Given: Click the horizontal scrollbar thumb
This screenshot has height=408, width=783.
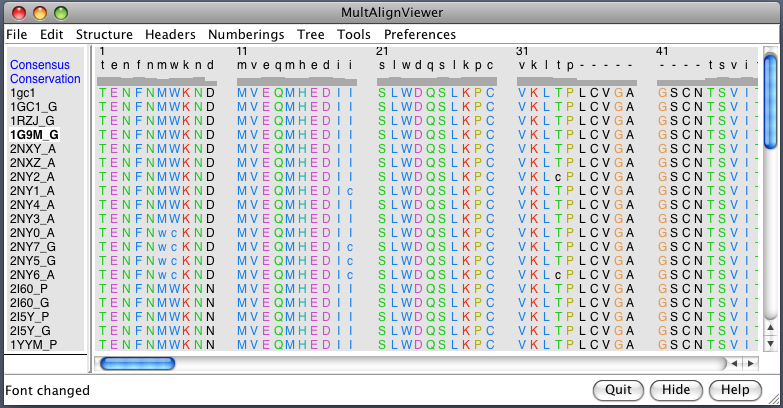Looking at the screenshot, I should point(137,364).
